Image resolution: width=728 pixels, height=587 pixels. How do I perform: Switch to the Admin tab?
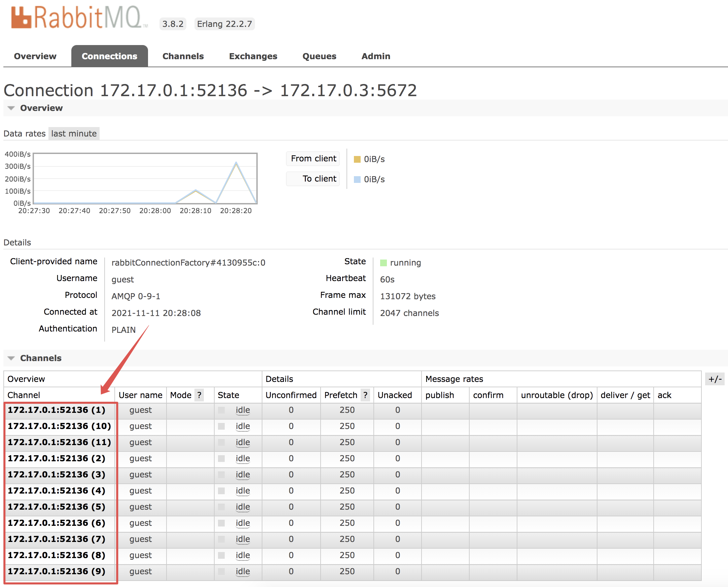tap(375, 56)
